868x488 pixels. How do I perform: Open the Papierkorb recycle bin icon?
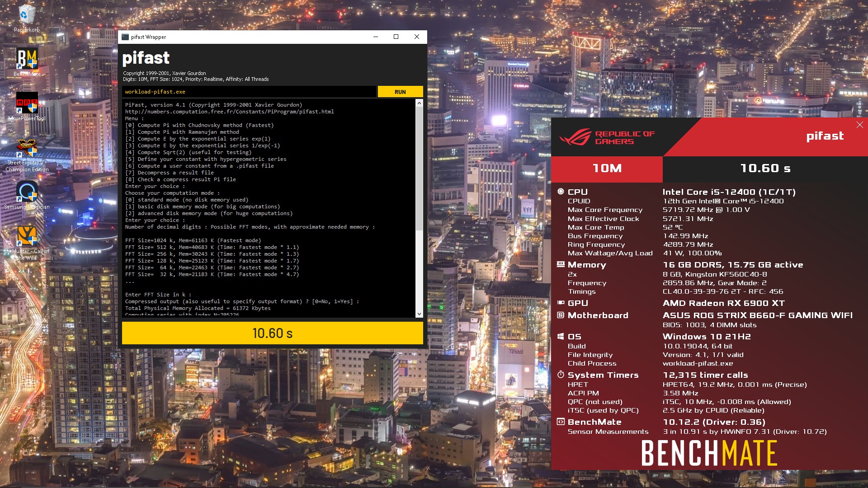click(x=27, y=18)
